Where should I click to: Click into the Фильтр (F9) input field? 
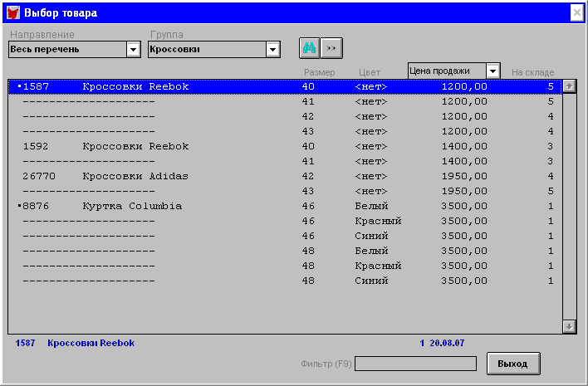(415, 364)
